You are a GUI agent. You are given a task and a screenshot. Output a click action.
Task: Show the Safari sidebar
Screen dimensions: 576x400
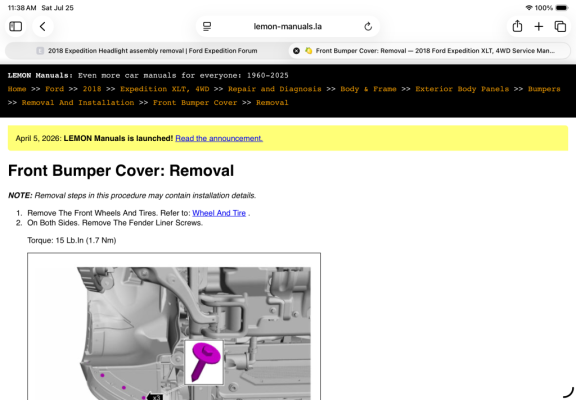click(x=15, y=26)
